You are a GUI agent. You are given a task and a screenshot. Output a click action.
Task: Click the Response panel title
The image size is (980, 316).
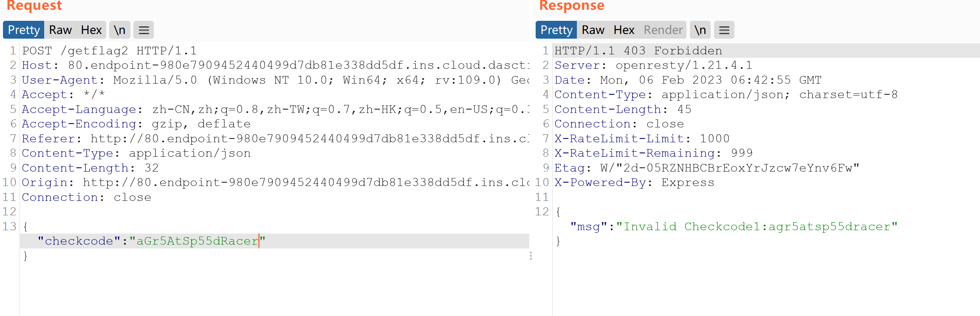click(572, 6)
